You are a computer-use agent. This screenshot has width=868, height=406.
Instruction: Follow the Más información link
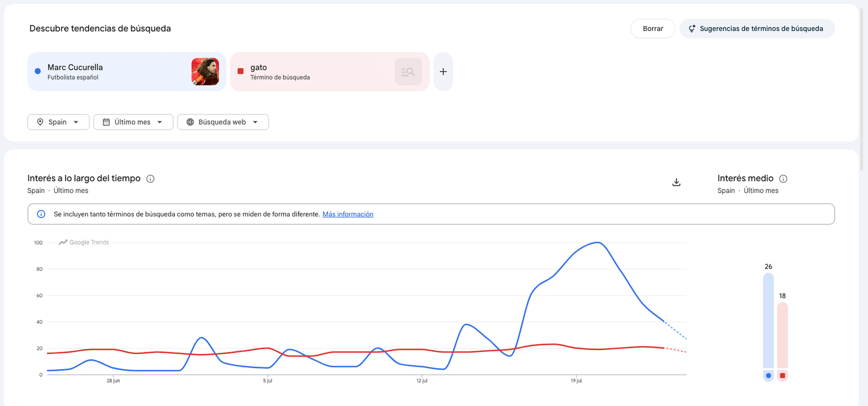[x=348, y=214]
